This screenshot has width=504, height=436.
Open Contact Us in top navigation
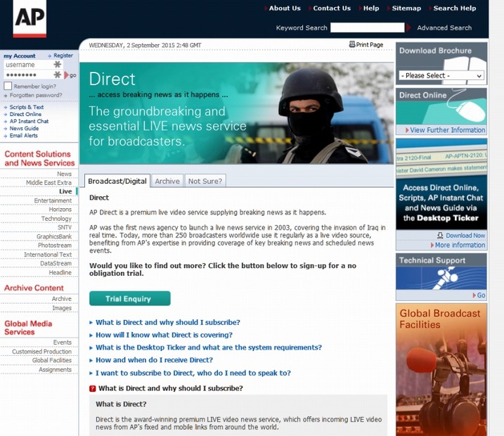tap(332, 8)
